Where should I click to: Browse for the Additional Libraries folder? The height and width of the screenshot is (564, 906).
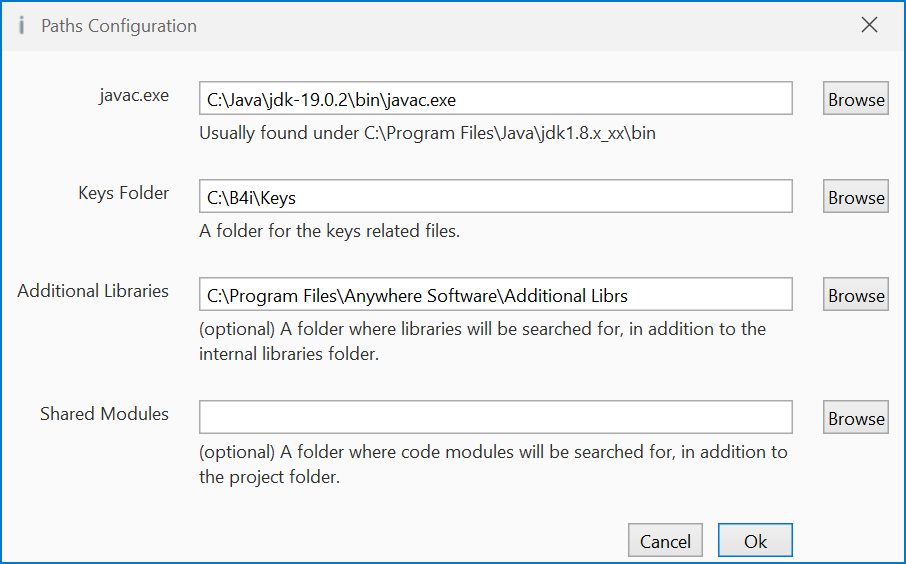point(856,295)
